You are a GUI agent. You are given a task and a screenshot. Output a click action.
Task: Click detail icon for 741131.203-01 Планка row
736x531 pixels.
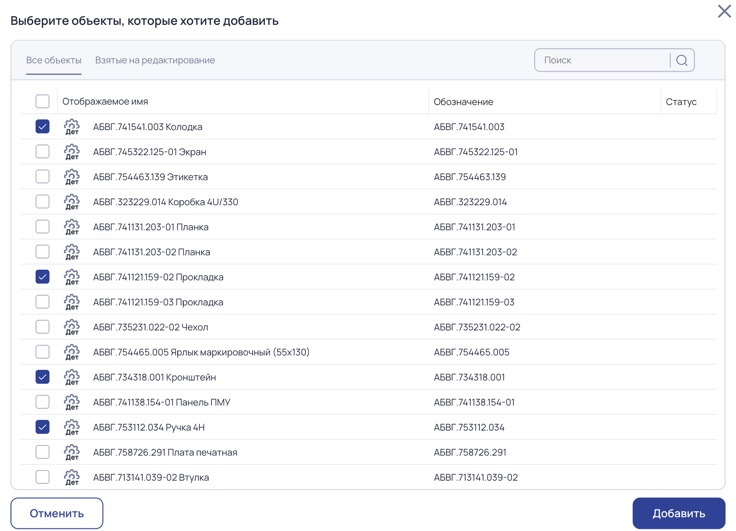(72, 227)
